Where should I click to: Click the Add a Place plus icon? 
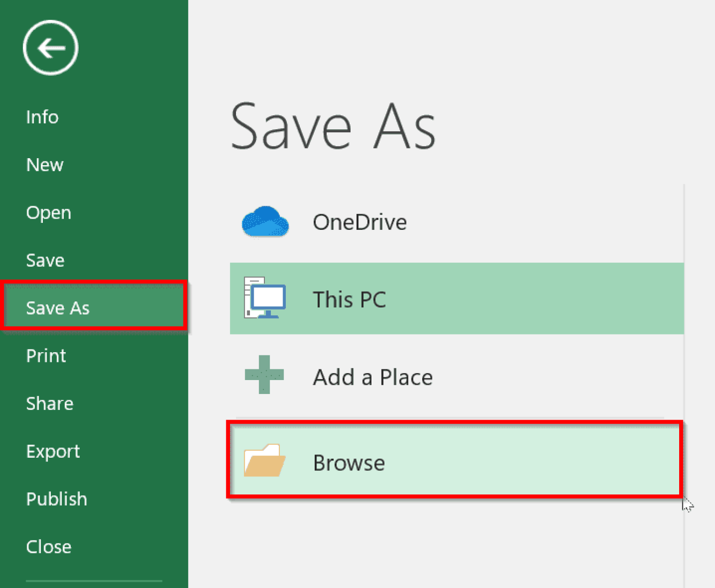[x=263, y=376]
